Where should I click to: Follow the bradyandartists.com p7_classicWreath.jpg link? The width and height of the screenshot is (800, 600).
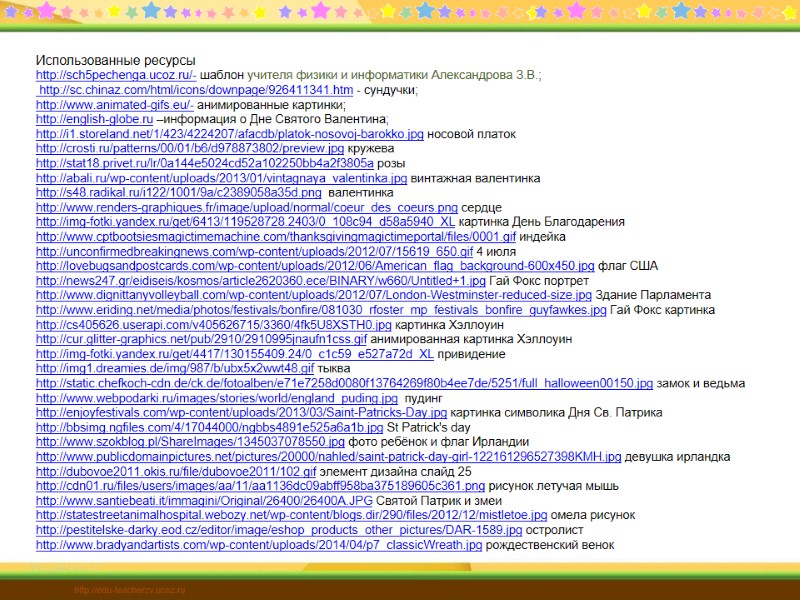tap(259, 544)
